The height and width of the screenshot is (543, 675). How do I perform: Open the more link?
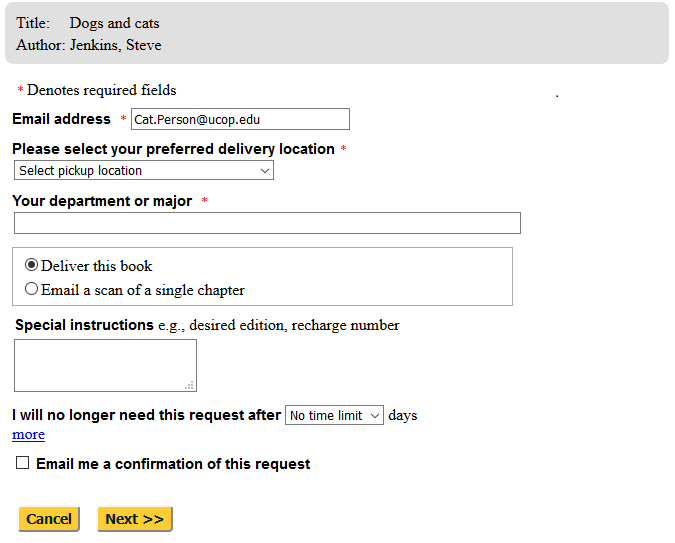coord(28,434)
